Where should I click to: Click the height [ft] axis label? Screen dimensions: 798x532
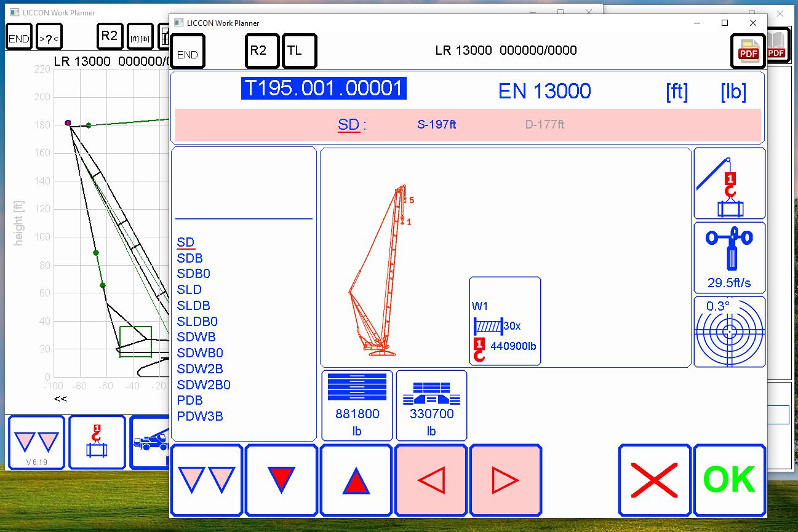[18, 222]
